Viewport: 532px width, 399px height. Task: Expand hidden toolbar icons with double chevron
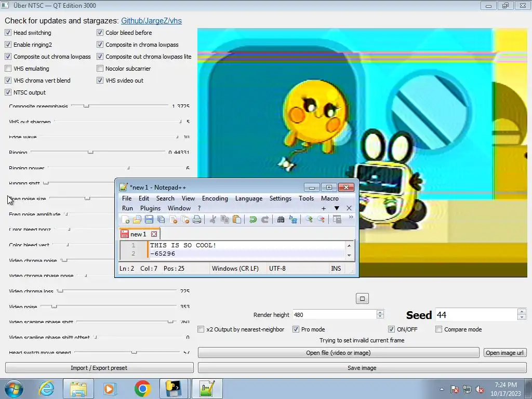coord(351,217)
